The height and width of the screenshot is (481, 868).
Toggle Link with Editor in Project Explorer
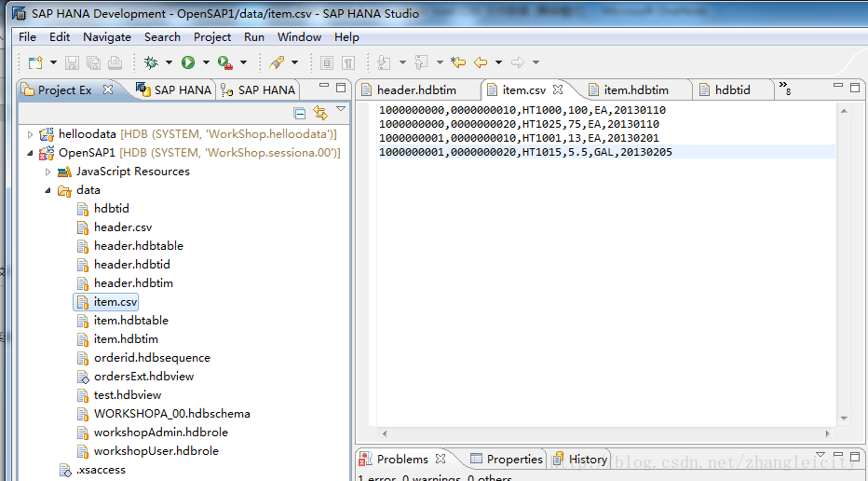pyautogui.click(x=320, y=113)
